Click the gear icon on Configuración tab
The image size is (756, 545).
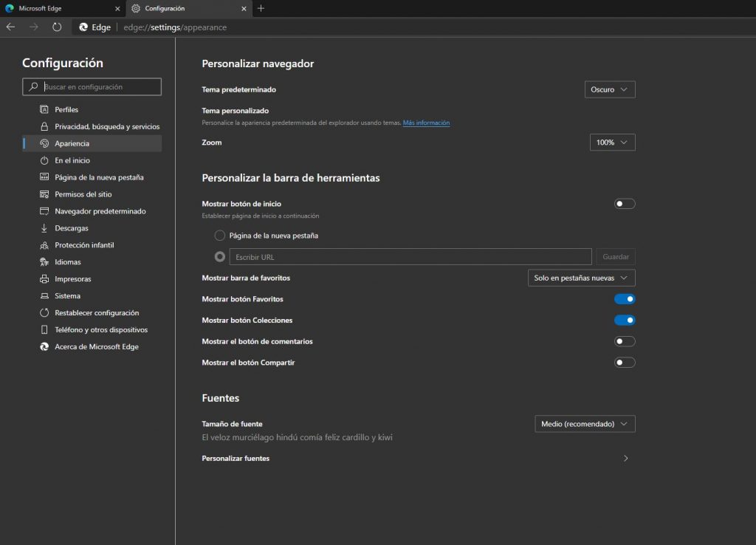point(136,9)
